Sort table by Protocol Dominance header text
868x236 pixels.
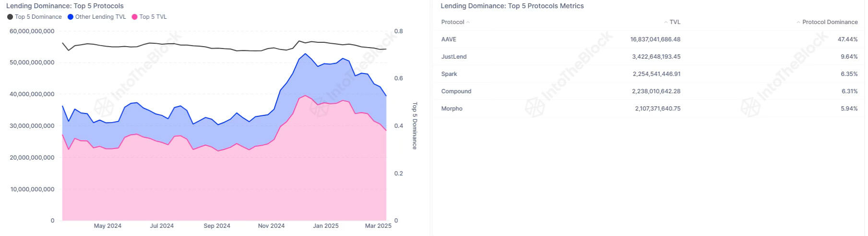pos(830,22)
